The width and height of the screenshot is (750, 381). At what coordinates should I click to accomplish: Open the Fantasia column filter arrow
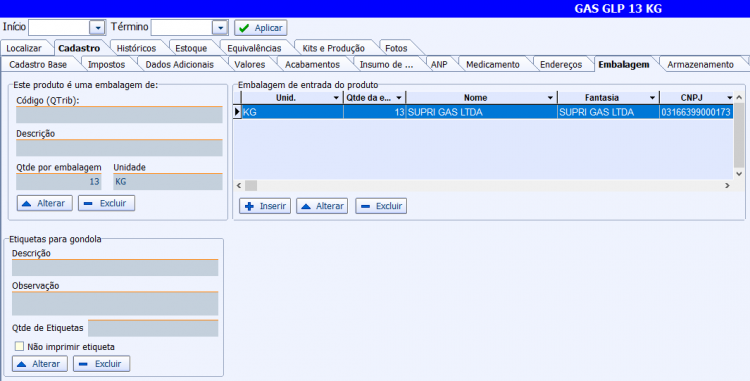click(x=652, y=98)
